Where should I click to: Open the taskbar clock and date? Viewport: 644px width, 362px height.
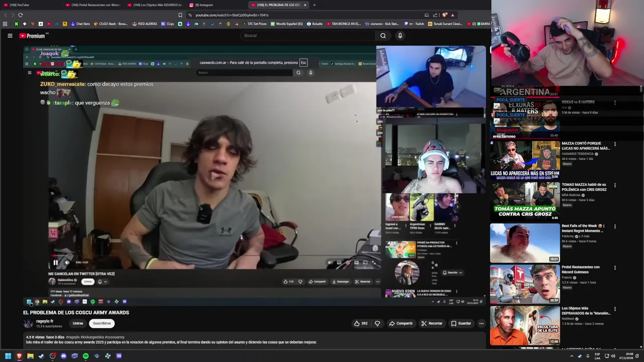pyautogui.click(x=626, y=356)
